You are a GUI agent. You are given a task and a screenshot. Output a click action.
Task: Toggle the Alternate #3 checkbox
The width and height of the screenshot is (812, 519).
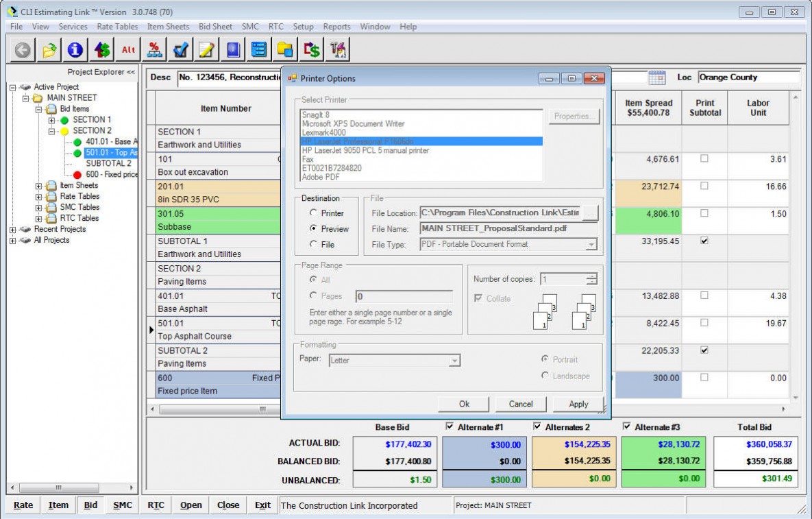(626, 426)
